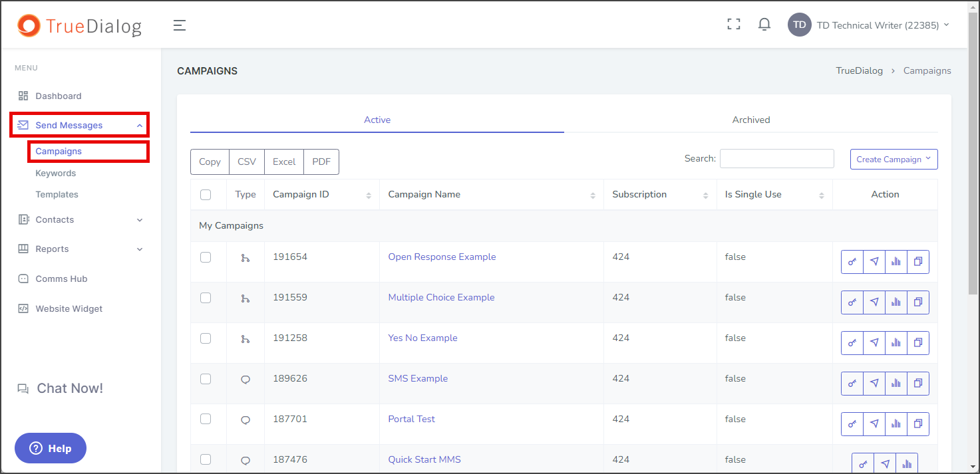
Task: Click send icon for Open Response Example
Action: (x=874, y=262)
